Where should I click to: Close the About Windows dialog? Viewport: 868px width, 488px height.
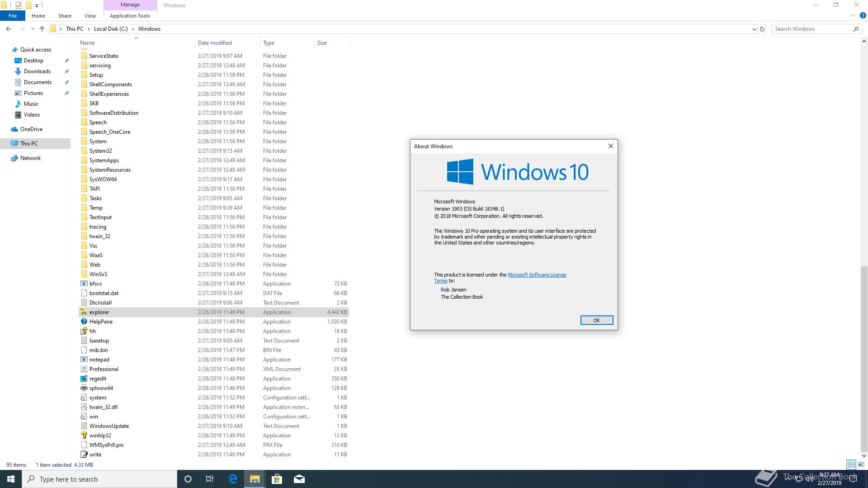point(611,146)
